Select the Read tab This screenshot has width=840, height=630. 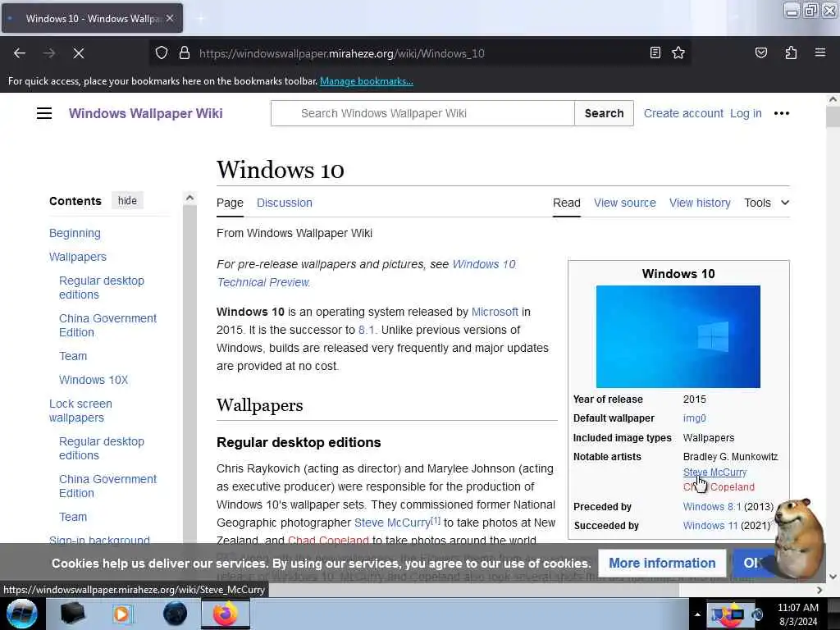566,203
